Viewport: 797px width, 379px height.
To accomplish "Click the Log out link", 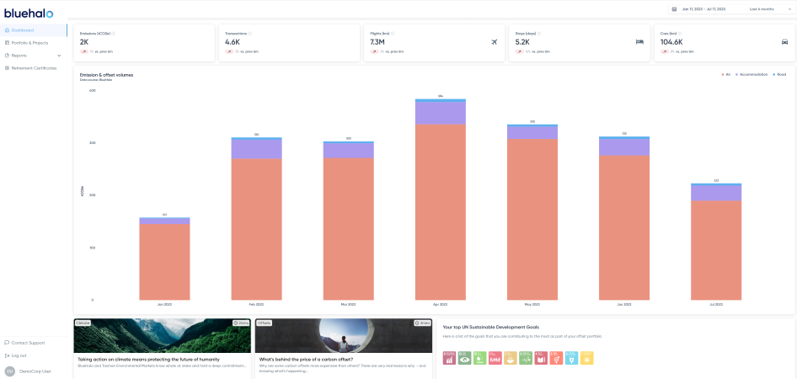I will click(19, 356).
